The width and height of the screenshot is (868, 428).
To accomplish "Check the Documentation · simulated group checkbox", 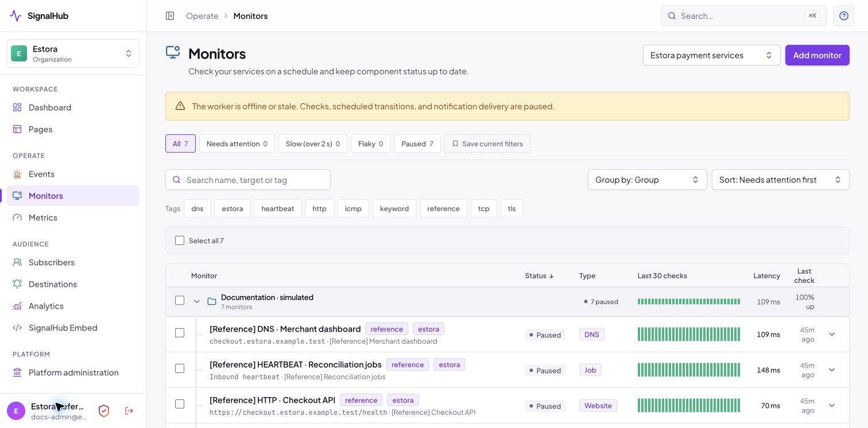I will tap(180, 301).
